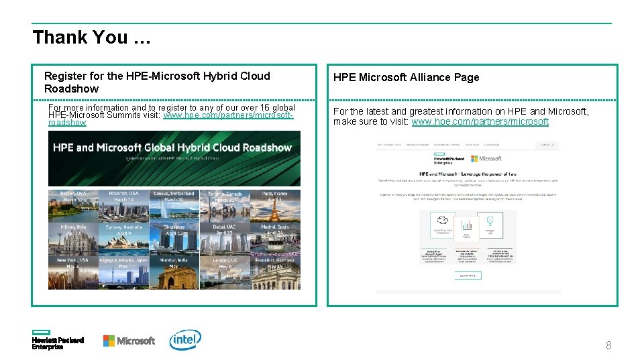Open the www.hpe.com/partners/microsoft link
The image size is (644, 362).
point(480,121)
